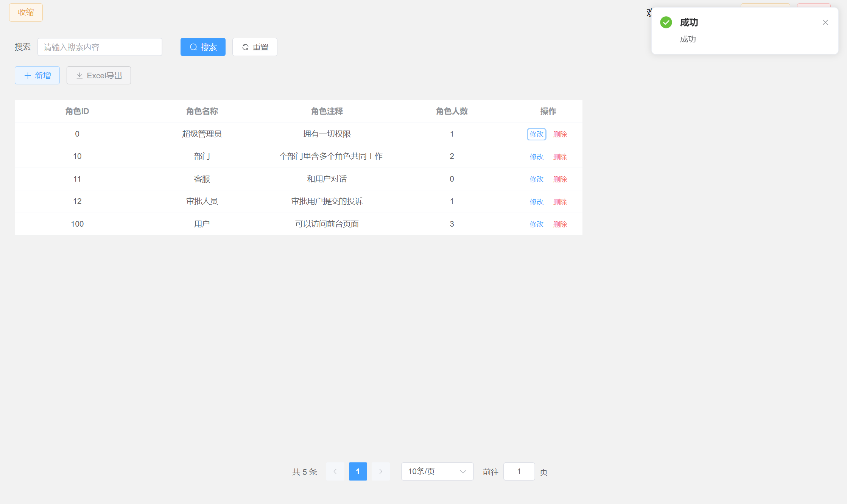Click 删除 for the 超级管理员 row
This screenshot has width=847, height=504.
[560, 134]
